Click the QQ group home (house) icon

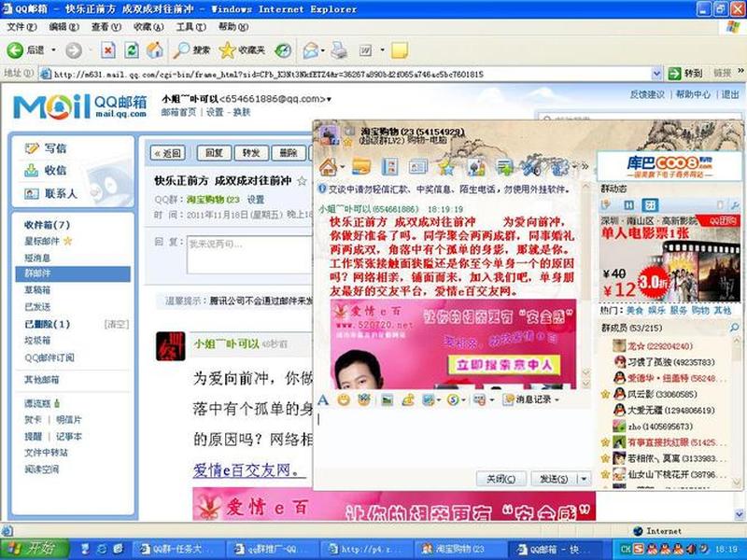[328, 167]
